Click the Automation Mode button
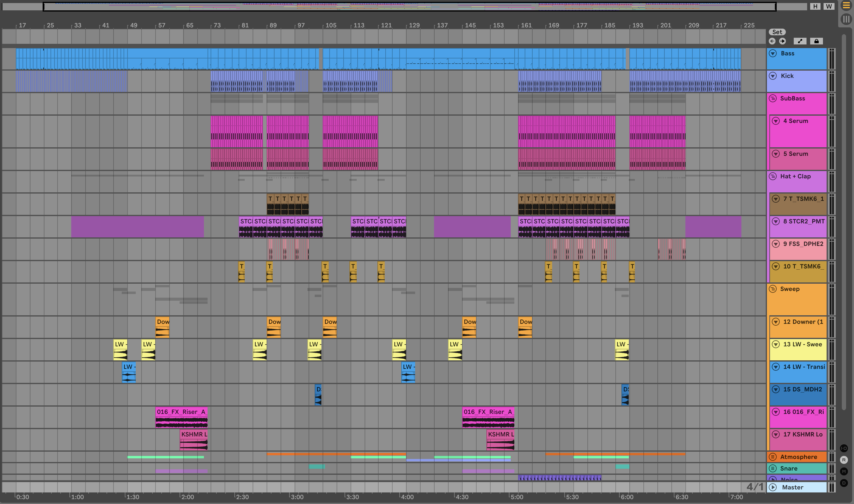 click(800, 41)
